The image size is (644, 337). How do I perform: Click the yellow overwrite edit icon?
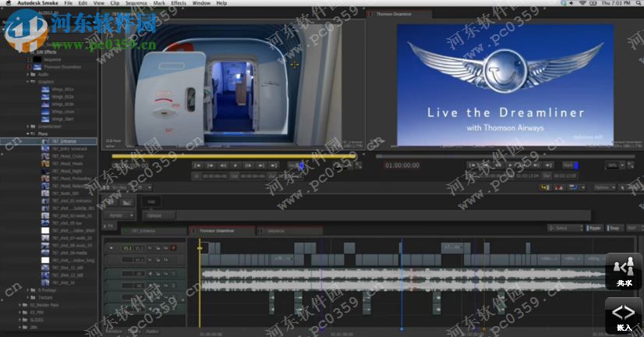pos(545,187)
